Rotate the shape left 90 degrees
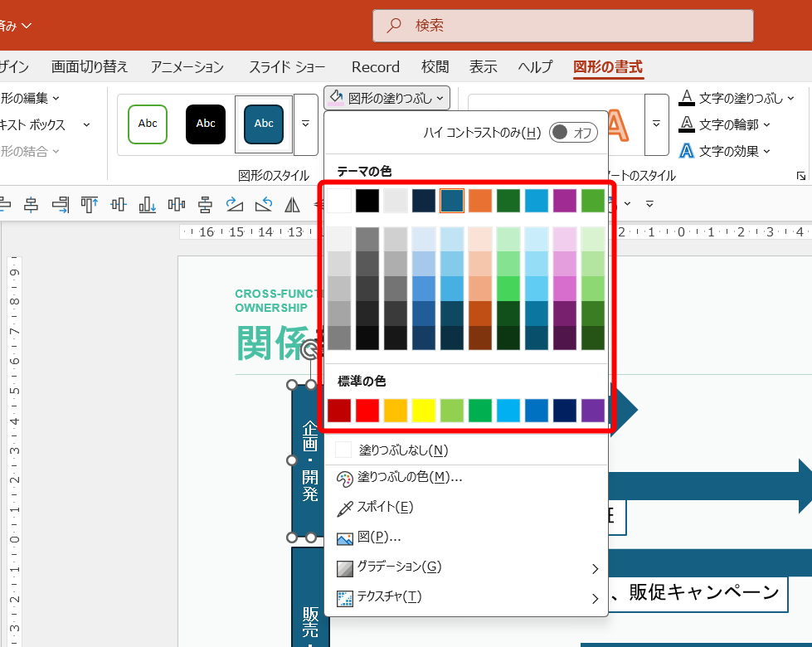Image resolution: width=812 pixels, height=647 pixels. click(x=264, y=204)
